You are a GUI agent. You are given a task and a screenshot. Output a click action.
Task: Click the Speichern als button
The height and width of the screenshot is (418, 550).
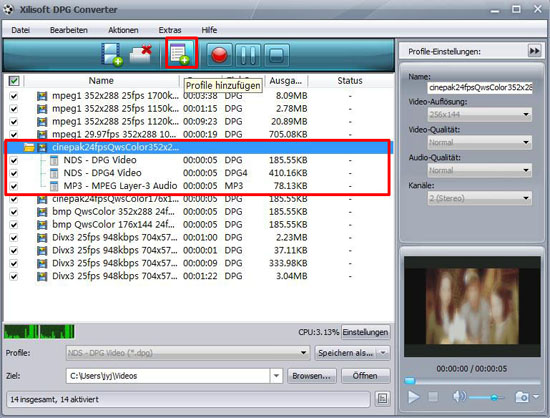pos(346,353)
